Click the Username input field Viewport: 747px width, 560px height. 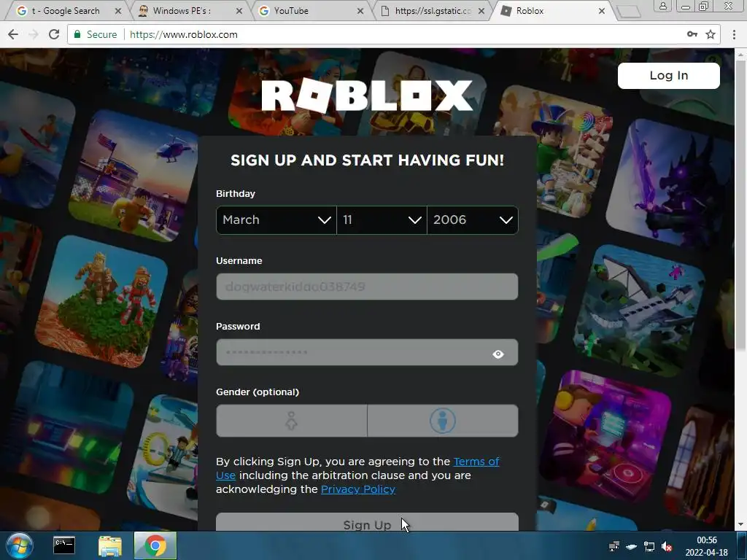[367, 287]
